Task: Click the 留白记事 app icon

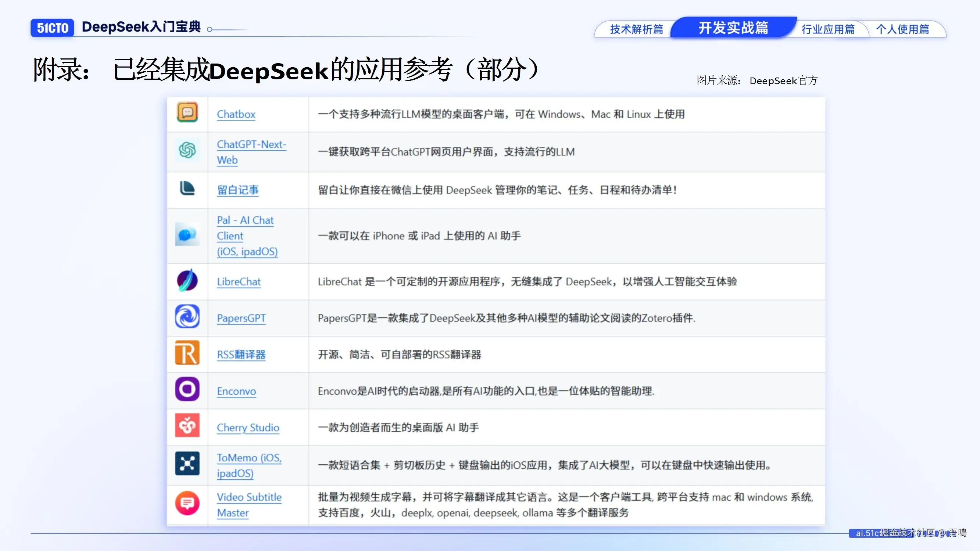Action: click(187, 188)
